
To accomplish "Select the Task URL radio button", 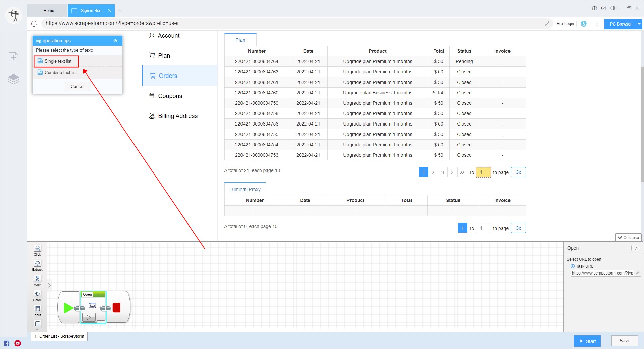I will click(x=573, y=266).
